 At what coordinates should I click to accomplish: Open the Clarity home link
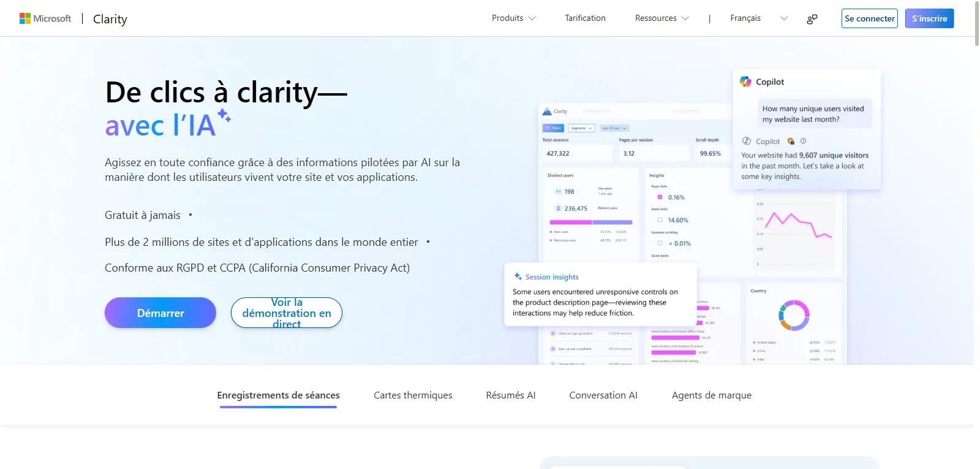click(110, 19)
